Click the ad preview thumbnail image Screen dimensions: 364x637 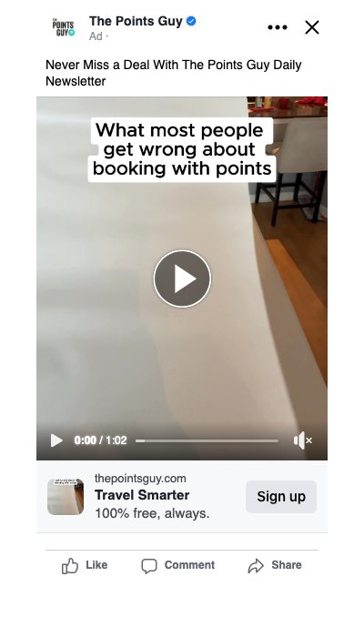coord(66,497)
